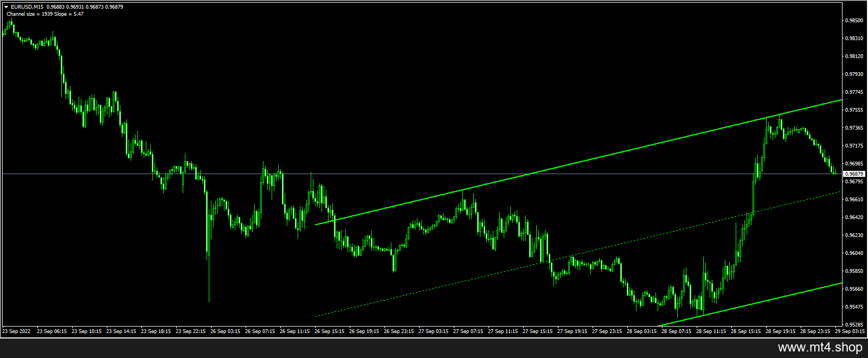The width and height of the screenshot is (868, 358).
Task: Click the current price tag 0.96879
Action: click(x=854, y=174)
